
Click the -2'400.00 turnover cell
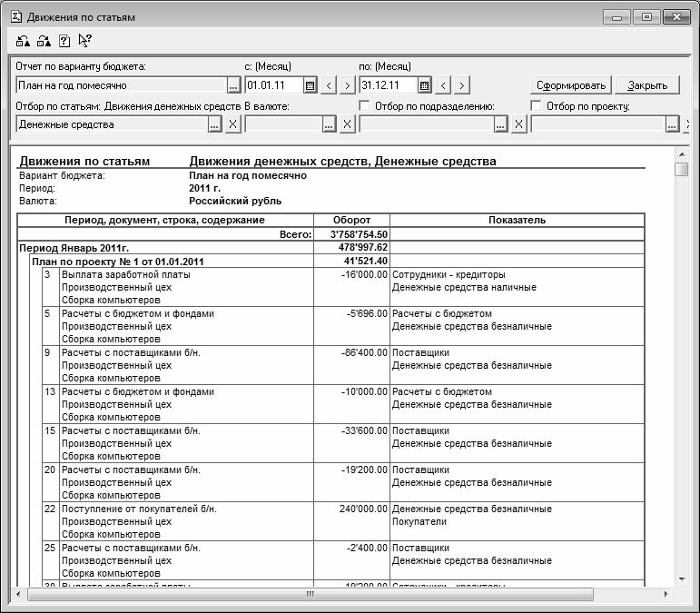[351, 560]
